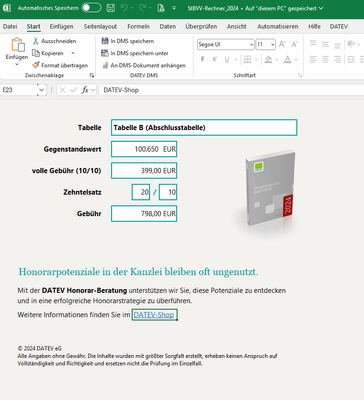Click the name box showing E23
The width and height of the screenshot is (364, 400).
19,90
